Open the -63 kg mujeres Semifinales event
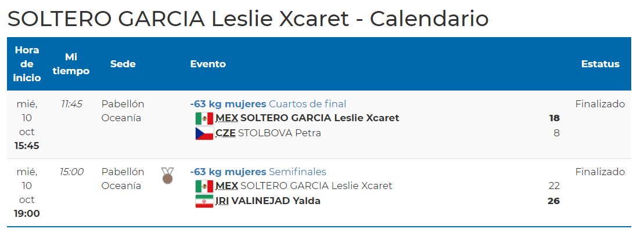Viewport: 644px width, 236px height. pos(258,172)
